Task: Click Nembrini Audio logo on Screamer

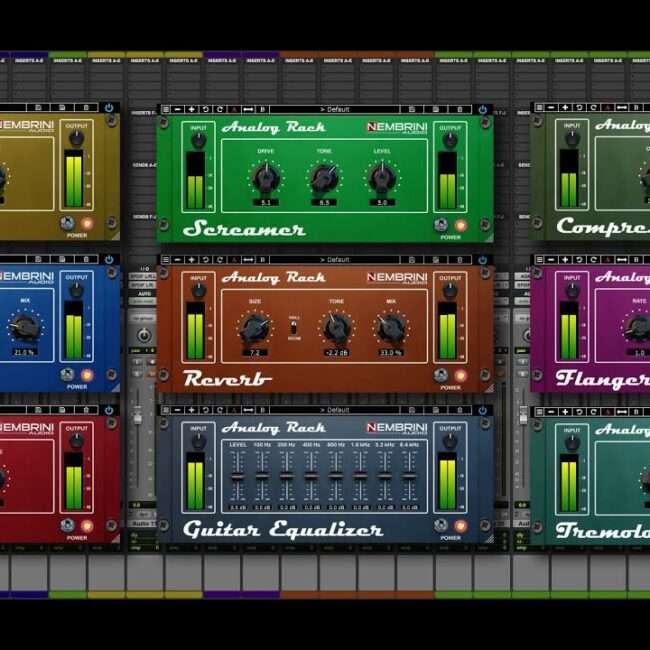Action: tap(397, 128)
